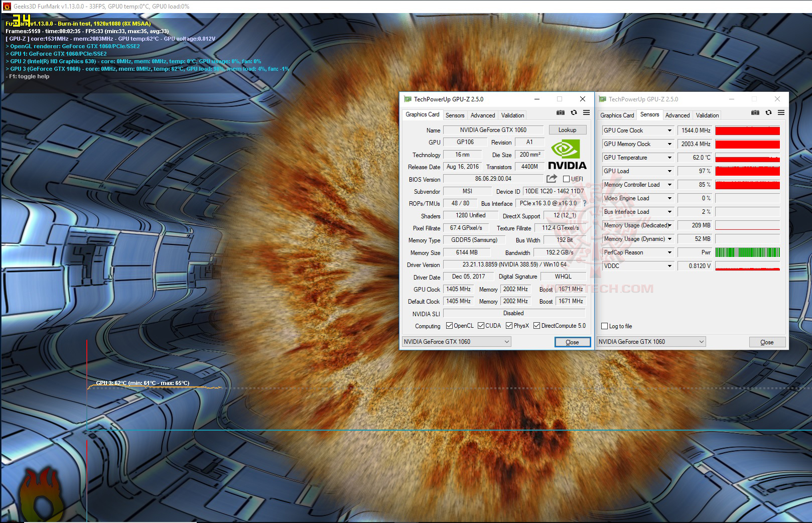Click the Device ID field
Screen dimensions: 812x523
pos(554,191)
